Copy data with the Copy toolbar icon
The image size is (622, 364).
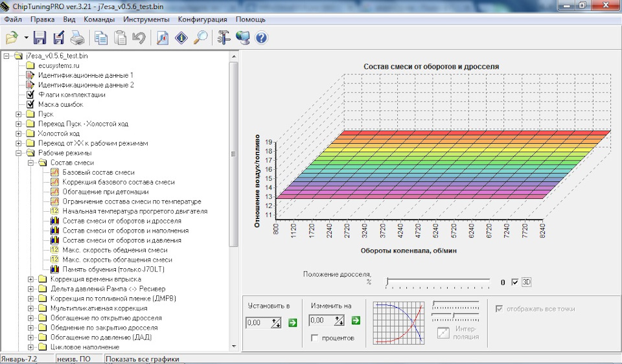(101, 38)
